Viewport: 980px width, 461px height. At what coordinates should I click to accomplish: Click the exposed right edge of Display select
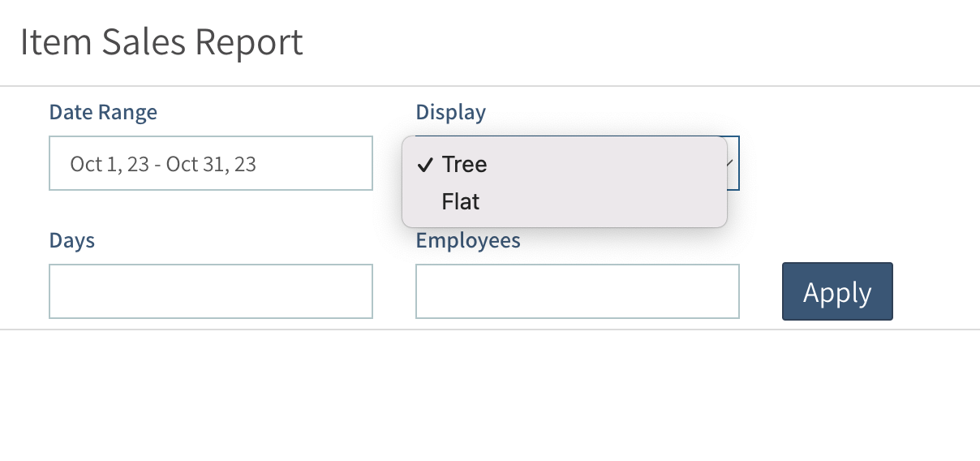(734, 179)
